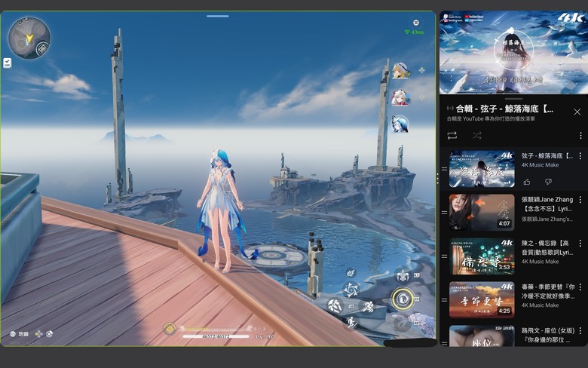Activate the Resonance Liberation skill icon
This screenshot has width=588, height=368.
[403, 277]
